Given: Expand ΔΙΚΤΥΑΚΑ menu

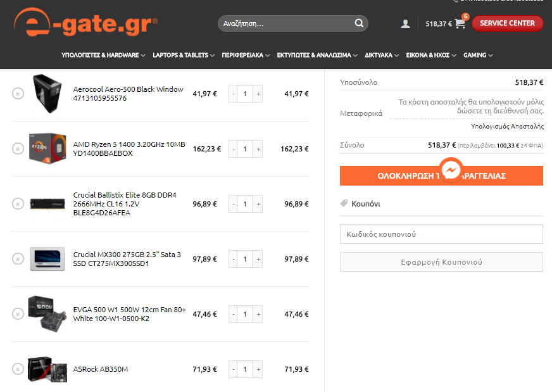Looking at the screenshot, I should [382, 55].
